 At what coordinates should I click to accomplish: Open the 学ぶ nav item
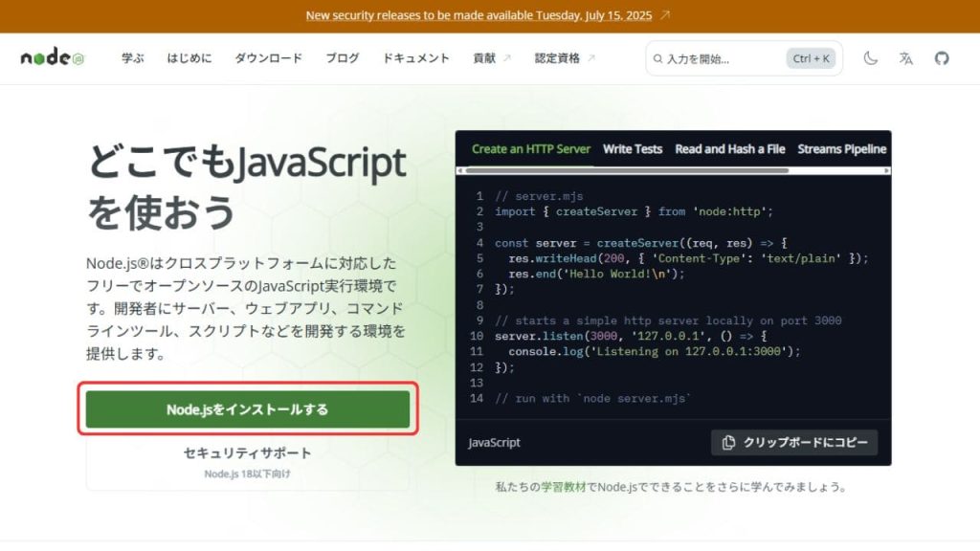coord(132,58)
